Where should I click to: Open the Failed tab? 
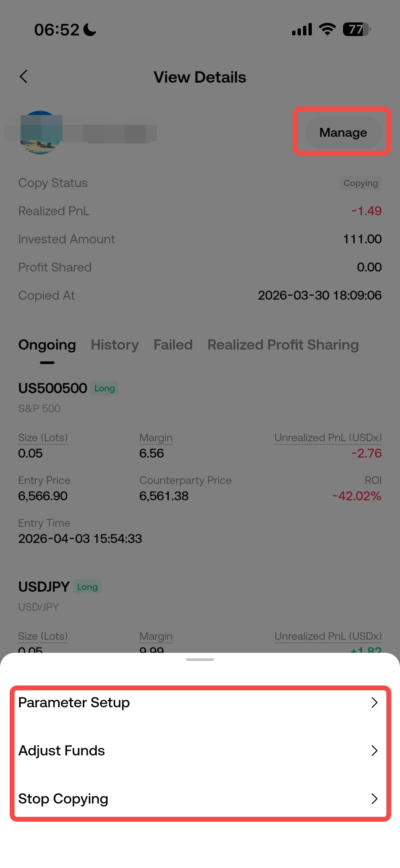[x=173, y=345]
